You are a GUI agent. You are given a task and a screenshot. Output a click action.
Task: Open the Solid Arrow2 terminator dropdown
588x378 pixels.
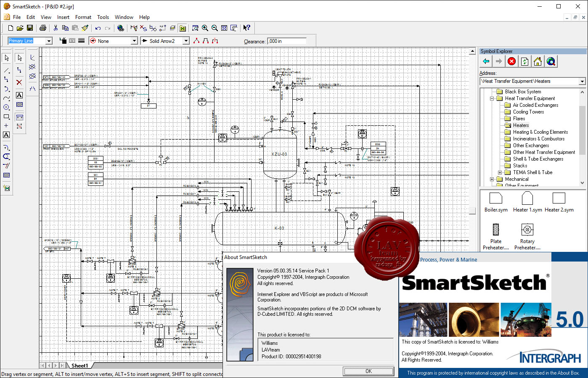(x=186, y=41)
